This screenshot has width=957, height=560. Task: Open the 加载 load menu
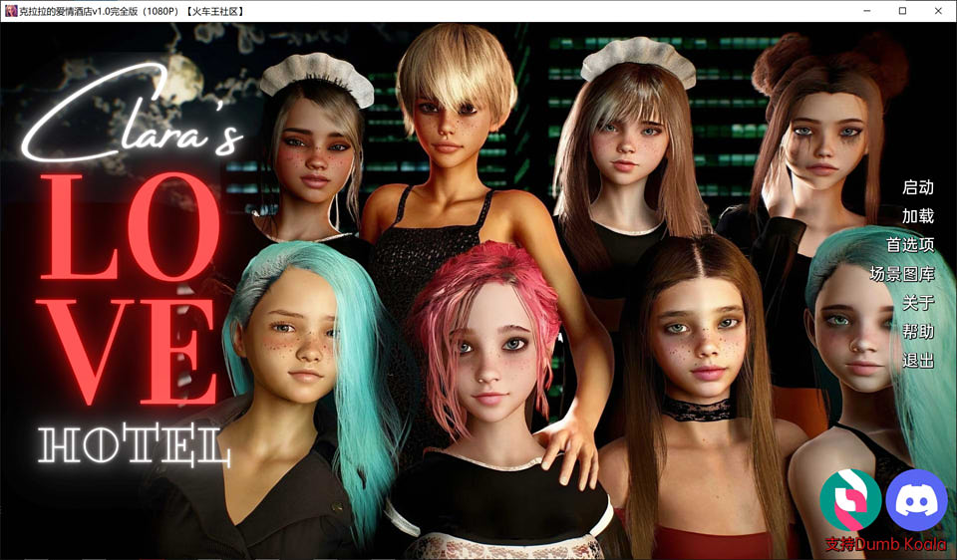click(x=917, y=216)
